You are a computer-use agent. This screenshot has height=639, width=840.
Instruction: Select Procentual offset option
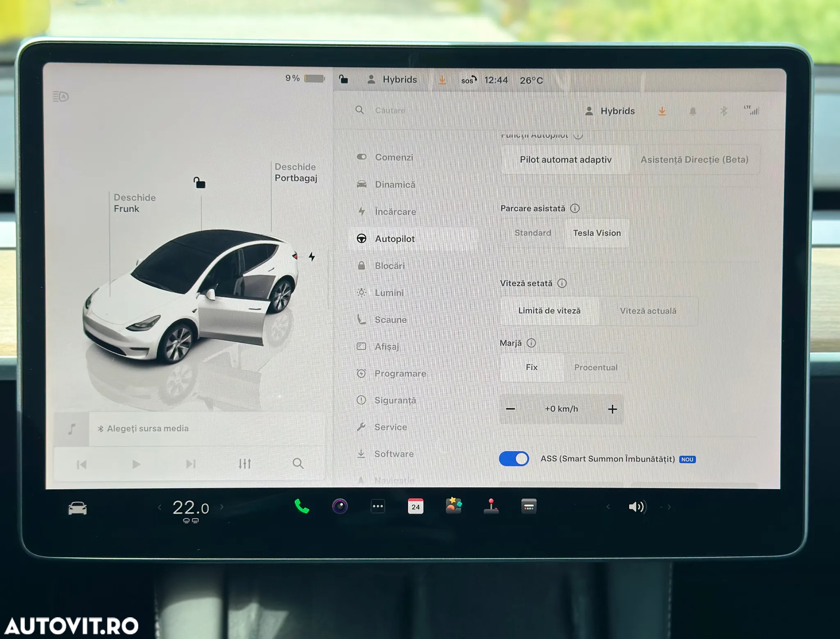[596, 367]
